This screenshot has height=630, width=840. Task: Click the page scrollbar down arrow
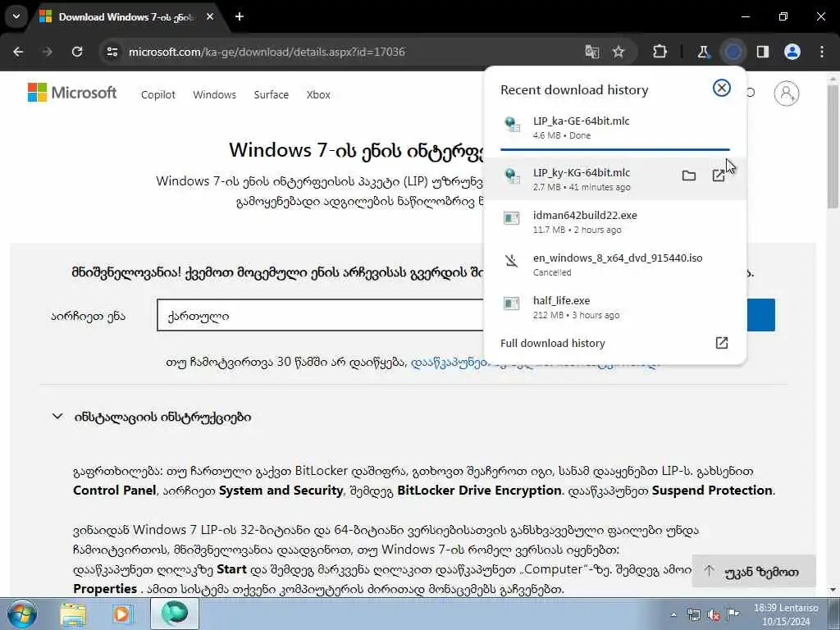point(833,590)
